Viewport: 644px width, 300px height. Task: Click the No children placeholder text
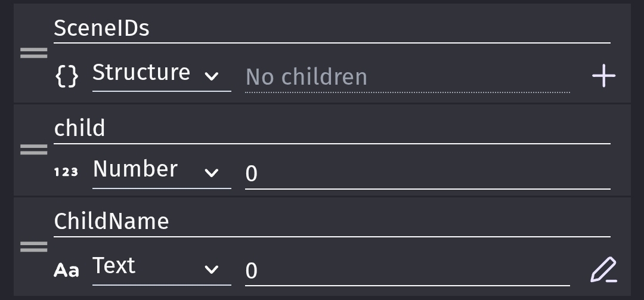(306, 77)
